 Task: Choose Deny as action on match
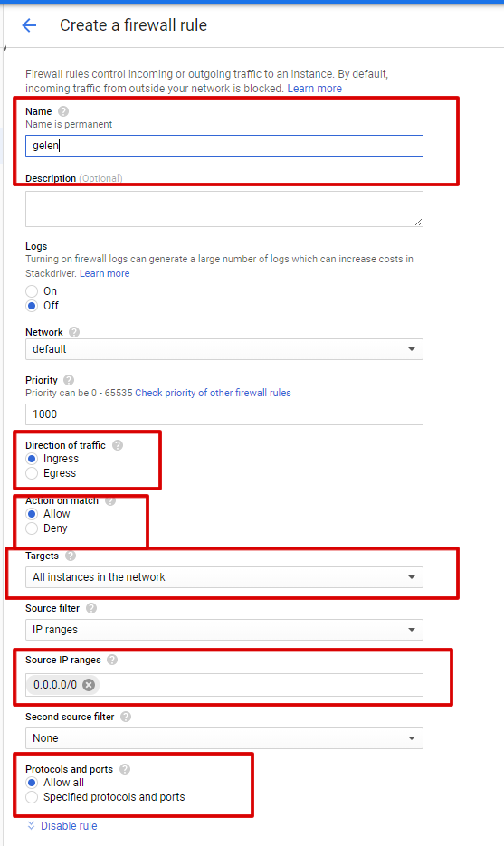pyautogui.click(x=32, y=528)
